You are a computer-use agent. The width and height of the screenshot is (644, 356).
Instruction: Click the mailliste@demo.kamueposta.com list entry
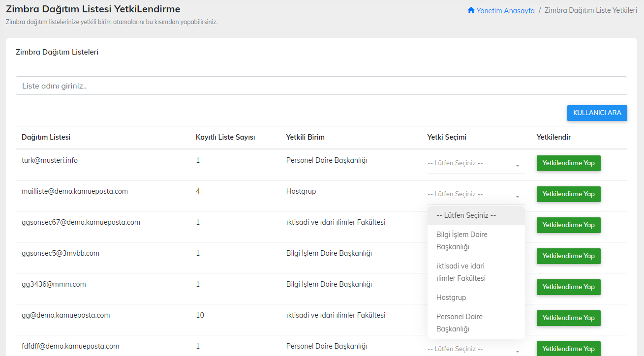[75, 191]
